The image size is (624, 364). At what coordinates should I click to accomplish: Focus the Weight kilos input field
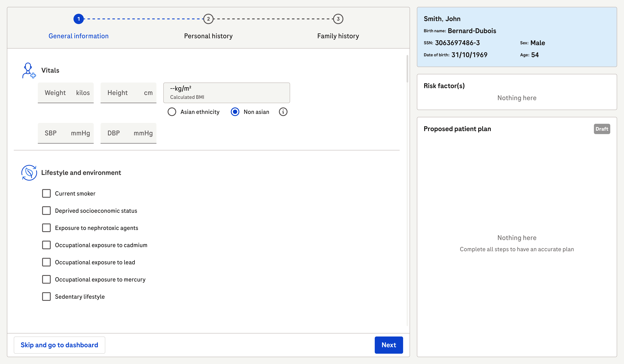tap(66, 93)
